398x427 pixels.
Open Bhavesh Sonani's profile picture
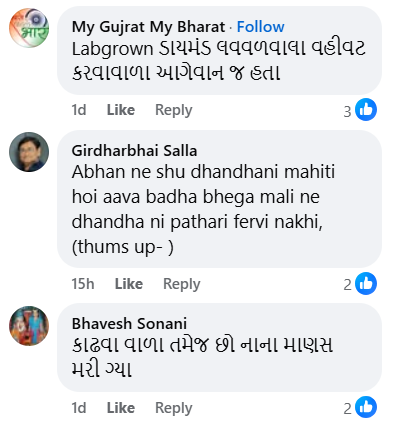click(x=29, y=326)
